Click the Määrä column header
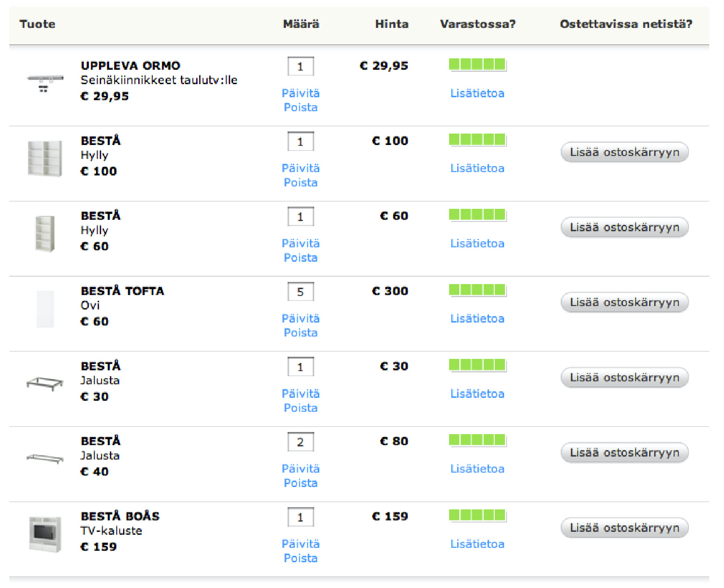The width and height of the screenshot is (724, 588). pyautogui.click(x=301, y=24)
